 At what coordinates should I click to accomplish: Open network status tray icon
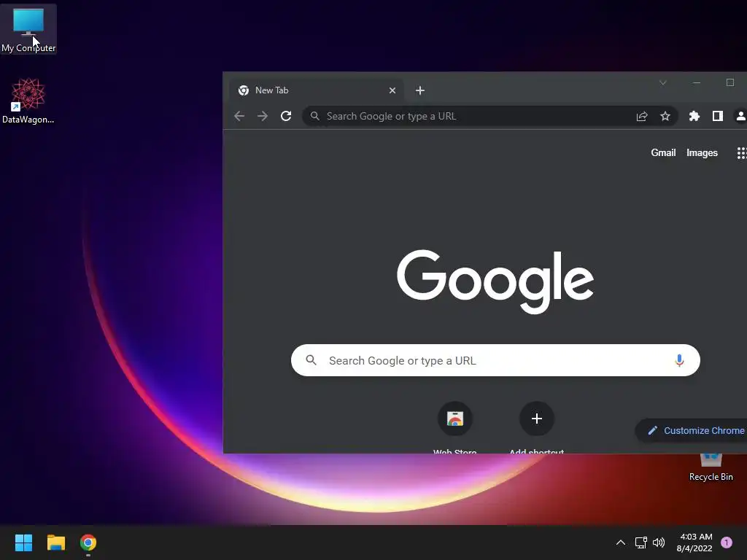640,542
